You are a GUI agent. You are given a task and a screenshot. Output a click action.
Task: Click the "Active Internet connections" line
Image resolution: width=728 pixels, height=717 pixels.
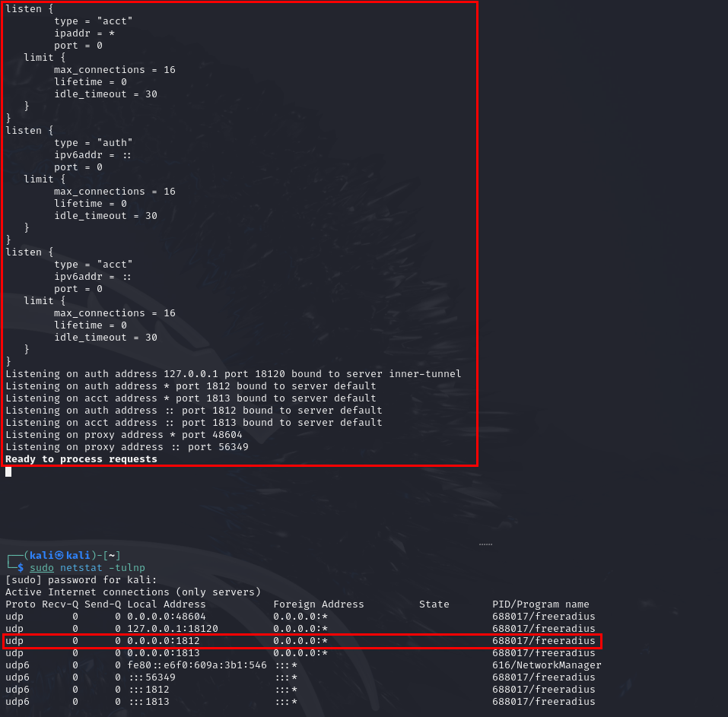coord(132,592)
